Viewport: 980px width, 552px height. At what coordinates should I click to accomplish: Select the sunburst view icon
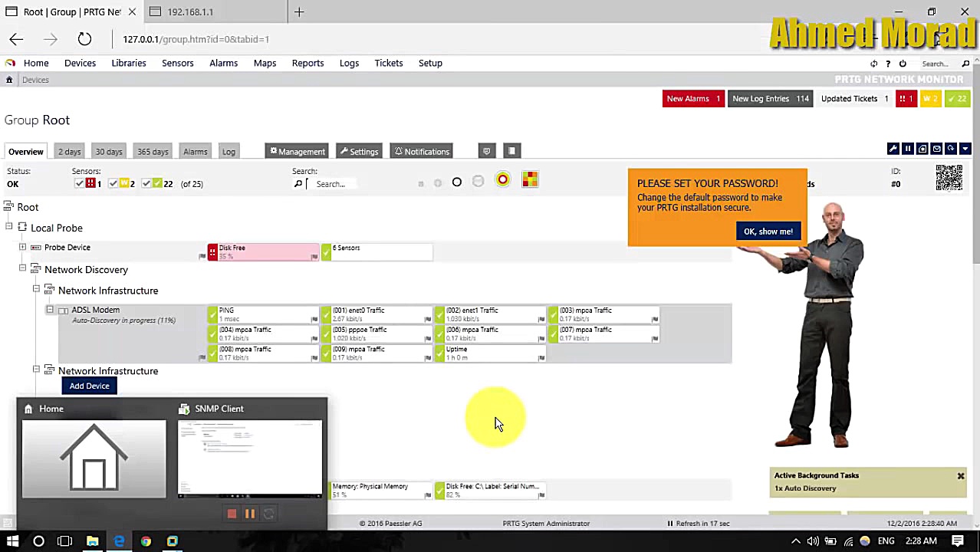click(503, 179)
